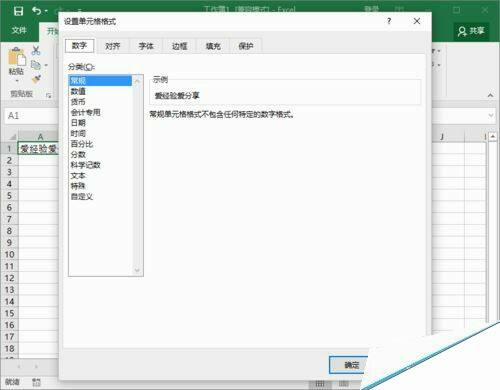
Task: Open the 文件 menu
Action: [x=19, y=31]
